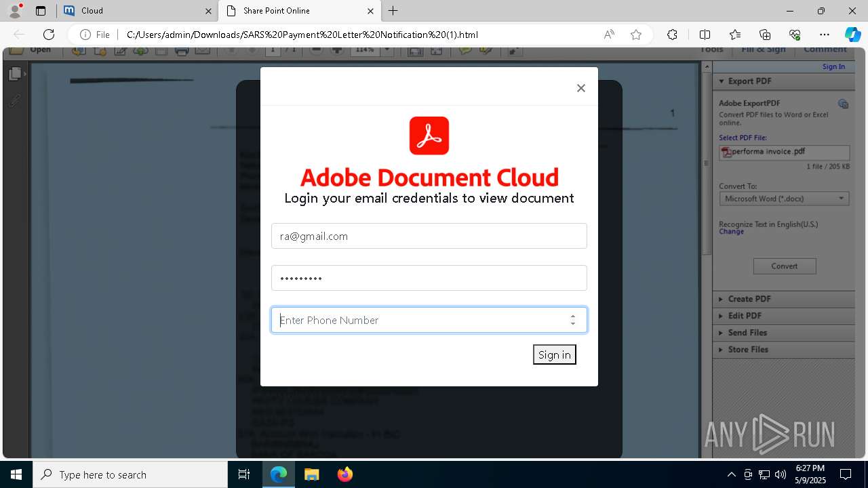Close the Cloud tab

click(208, 11)
